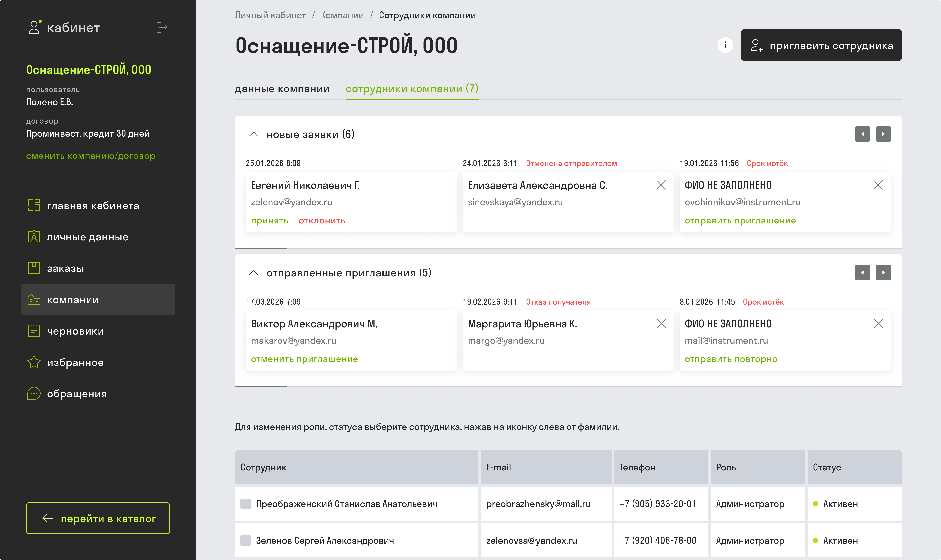Viewport: 941px width, 560px height.
Task: Click the user avatar icon by кабинет
Action: (34, 27)
